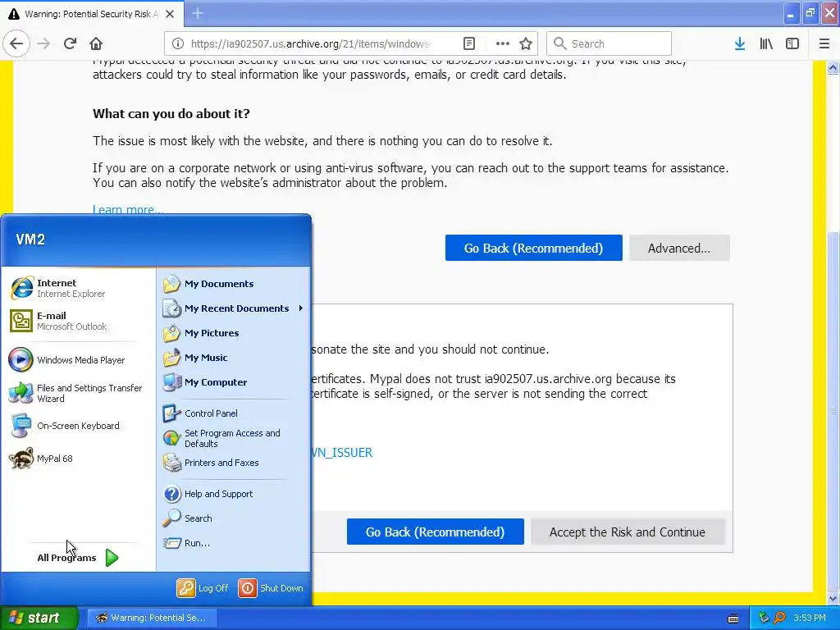The image size is (840, 630).
Task: Open My Documents
Action: pyautogui.click(x=234, y=284)
